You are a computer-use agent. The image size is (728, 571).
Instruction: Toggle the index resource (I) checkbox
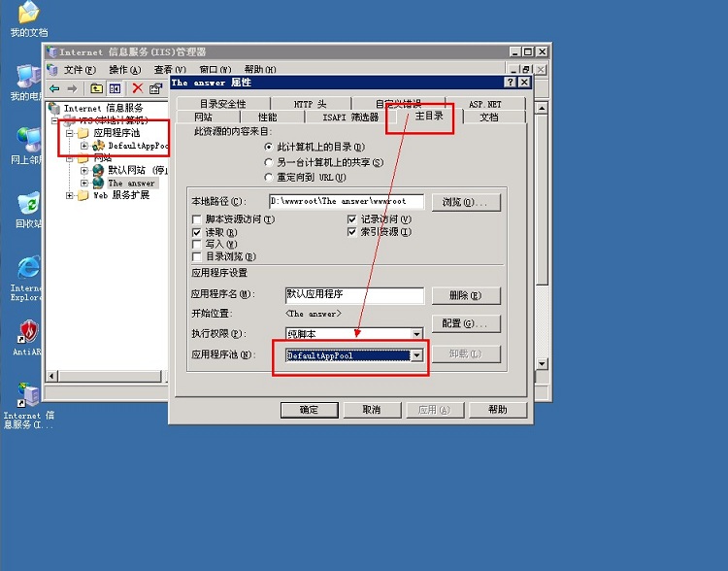click(352, 232)
